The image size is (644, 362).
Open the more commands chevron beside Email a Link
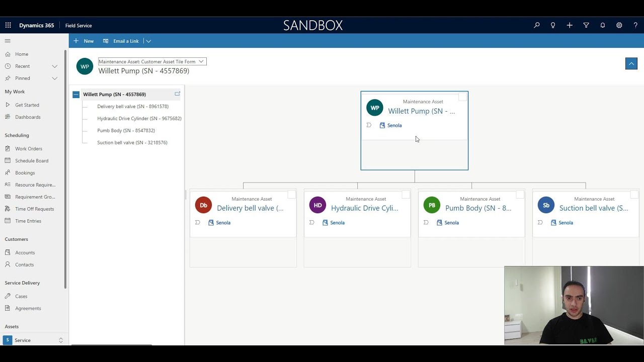(148, 41)
